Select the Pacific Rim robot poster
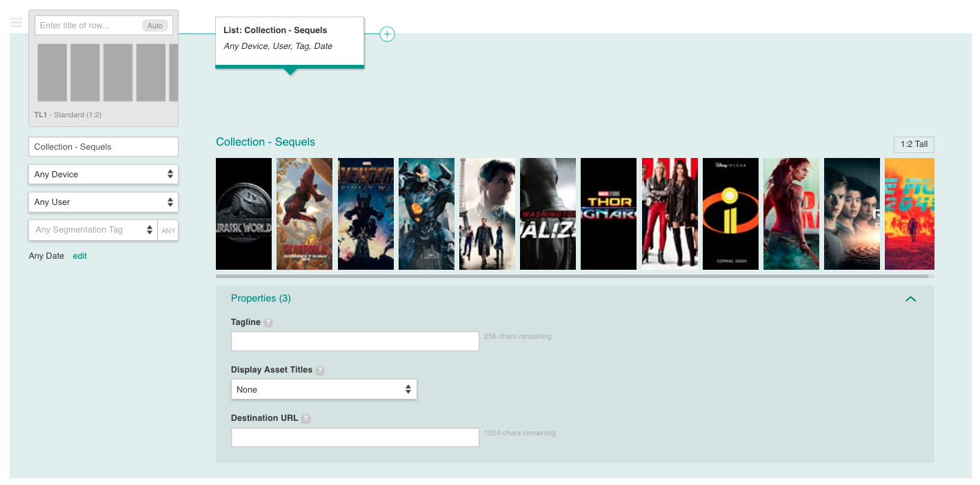980x485 pixels. (426, 214)
